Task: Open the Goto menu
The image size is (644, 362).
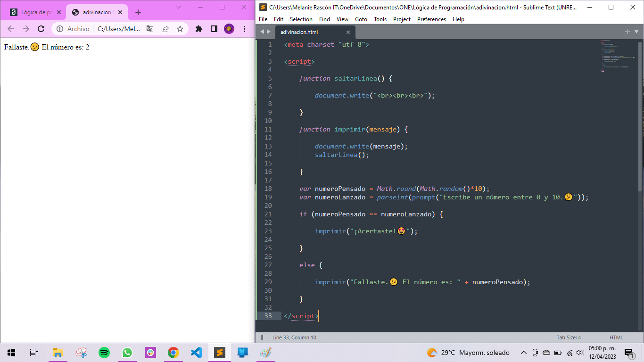Action: coord(361,19)
